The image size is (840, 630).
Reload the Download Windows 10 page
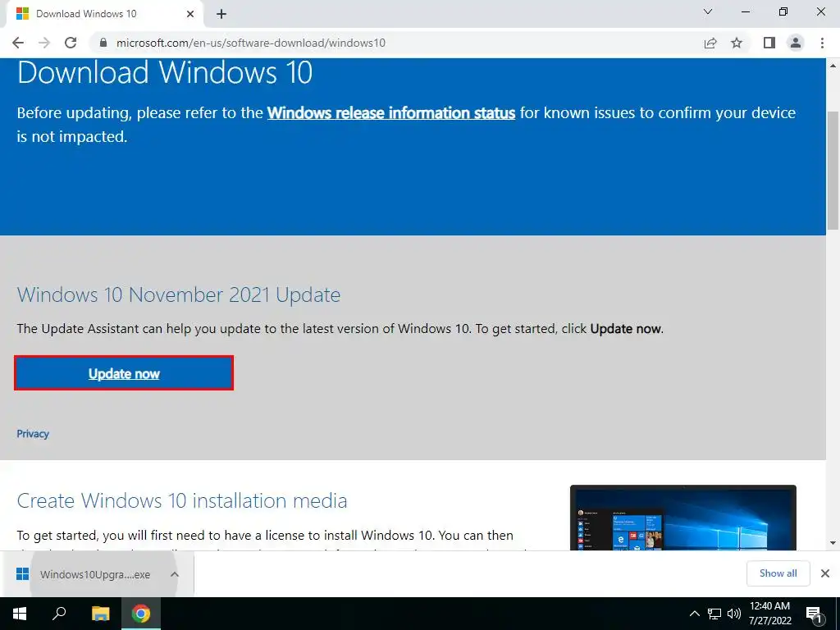(x=71, y=43)
